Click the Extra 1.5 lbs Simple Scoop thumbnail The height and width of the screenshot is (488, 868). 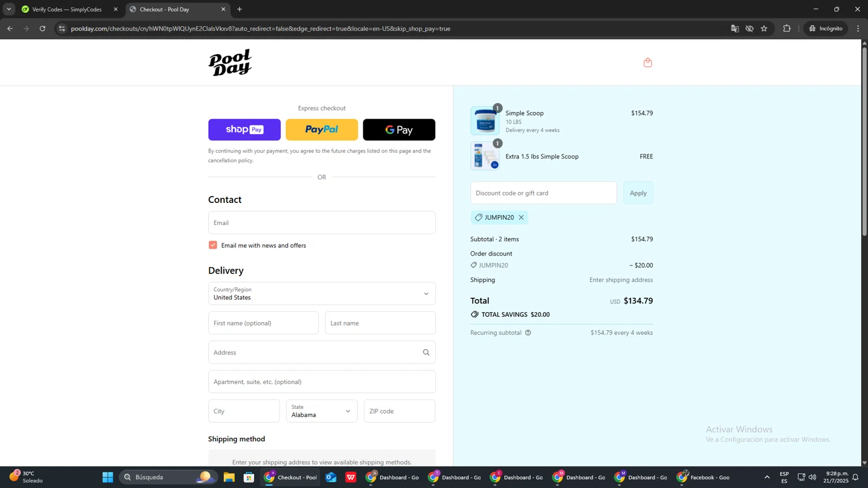tap(485, 156)
